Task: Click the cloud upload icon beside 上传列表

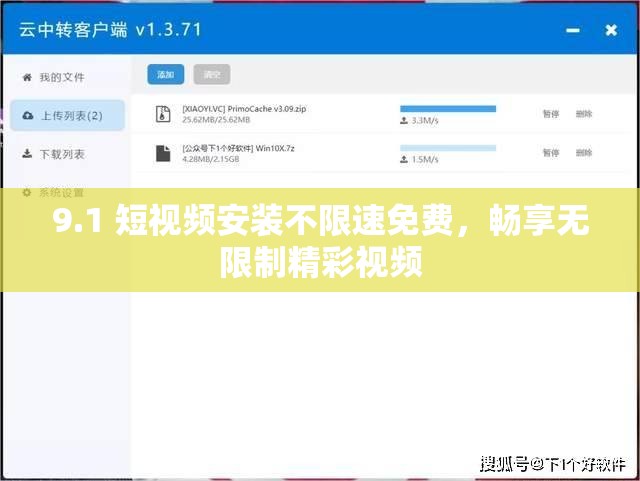Action: click(x=28, y=116)
